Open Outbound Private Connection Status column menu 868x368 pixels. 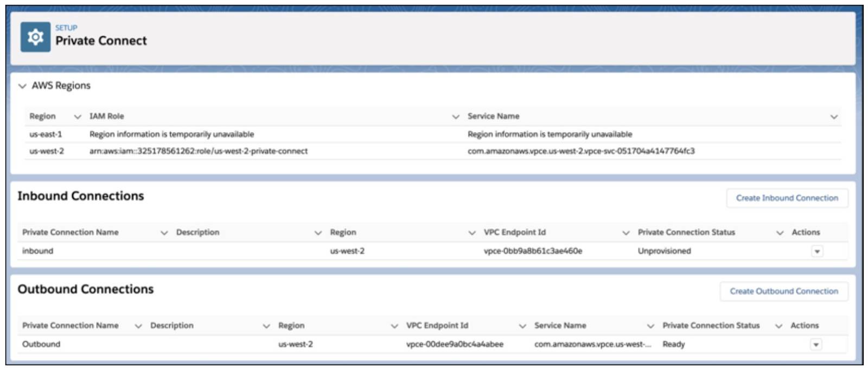click(778, 326)
